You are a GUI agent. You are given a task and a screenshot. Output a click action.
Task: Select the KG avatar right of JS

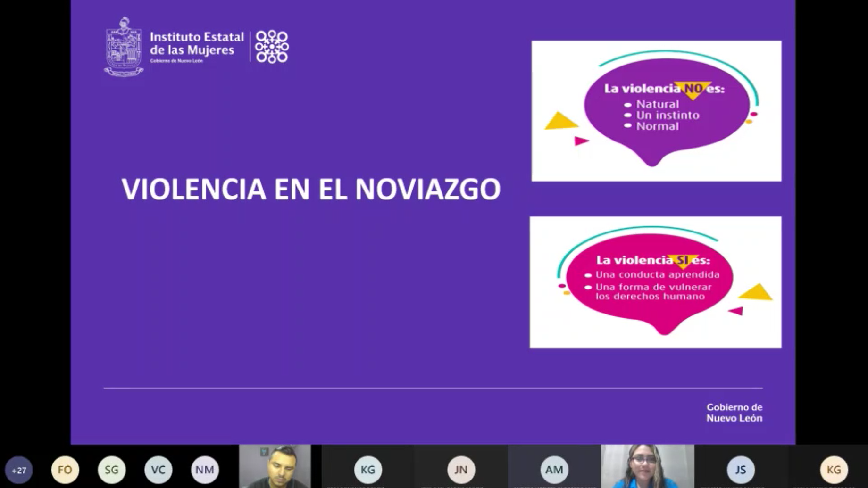click(834, 470)
